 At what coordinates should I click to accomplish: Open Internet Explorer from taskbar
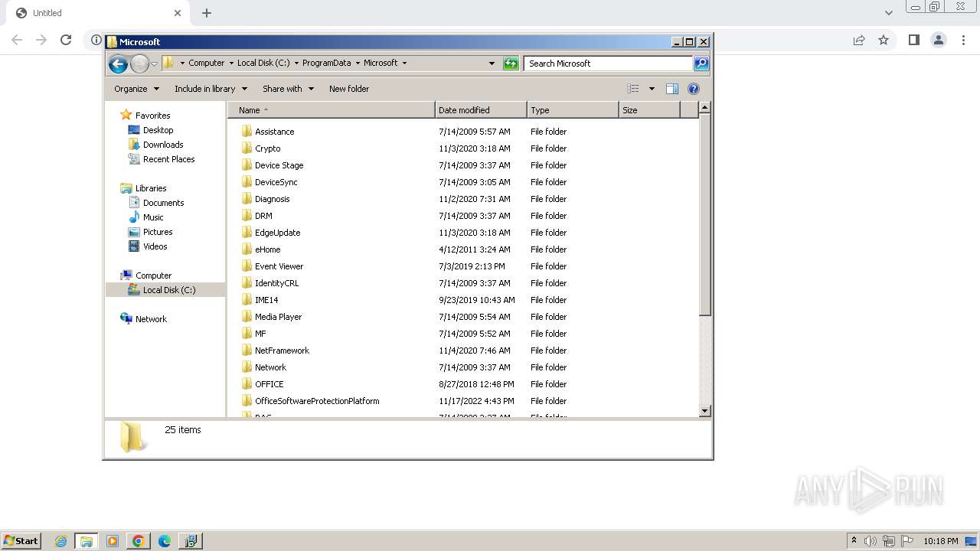(x=60, y=541)
